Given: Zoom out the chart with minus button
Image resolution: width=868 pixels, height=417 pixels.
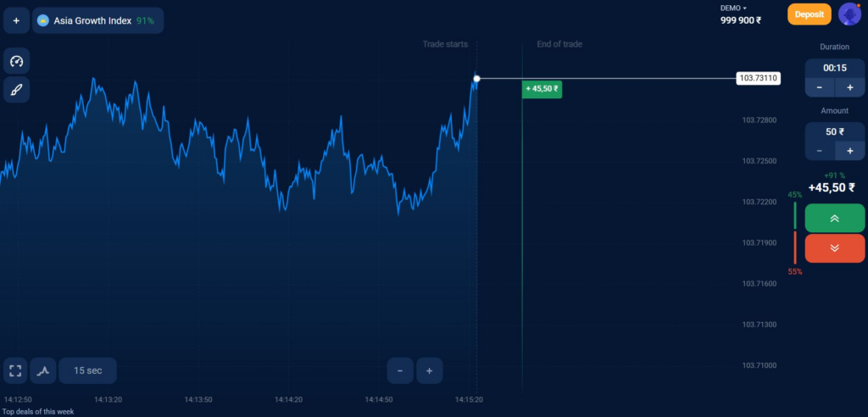Looking at the screenshot, I should 400,370.
